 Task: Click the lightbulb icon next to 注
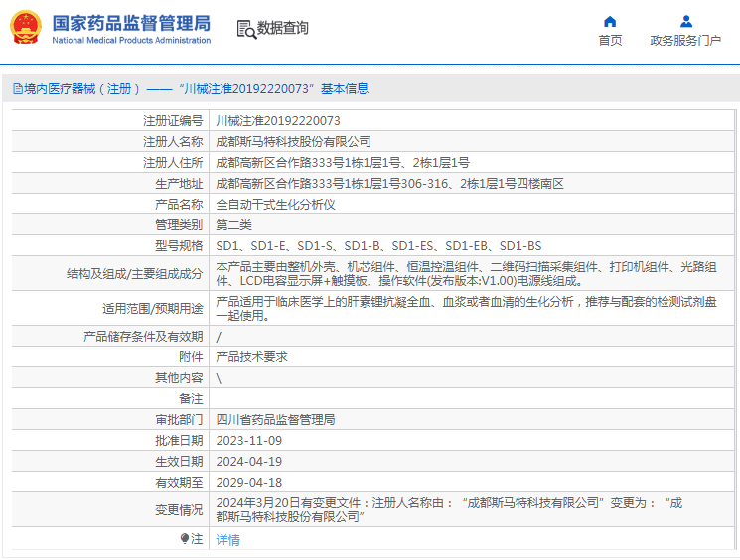click(185, 538)
